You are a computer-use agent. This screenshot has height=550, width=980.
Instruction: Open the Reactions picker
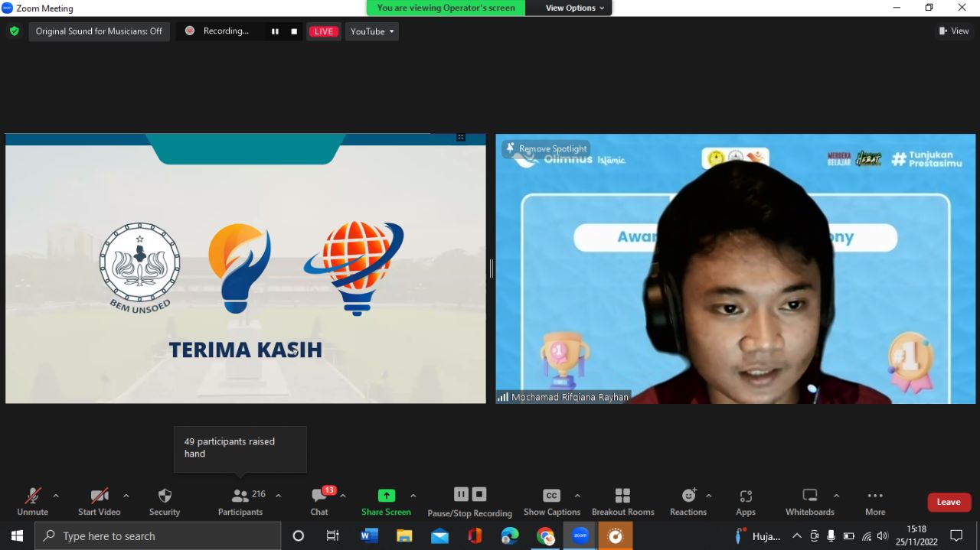click(x=688, y=501)
